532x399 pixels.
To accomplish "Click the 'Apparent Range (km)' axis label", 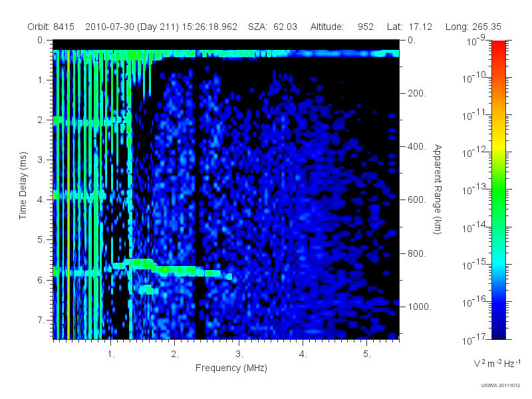I will pyautogui.click(x=438, y=189).
